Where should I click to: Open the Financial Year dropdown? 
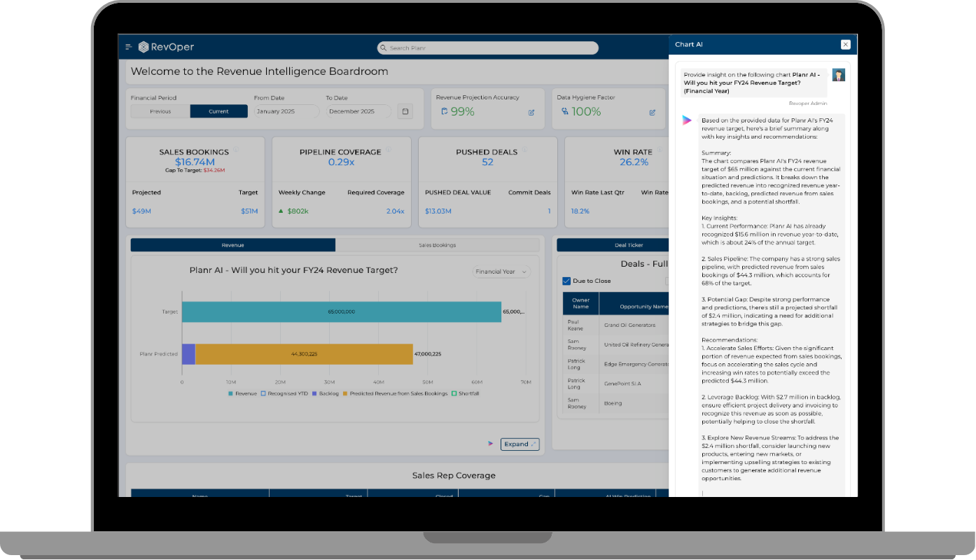click(501, 272)
